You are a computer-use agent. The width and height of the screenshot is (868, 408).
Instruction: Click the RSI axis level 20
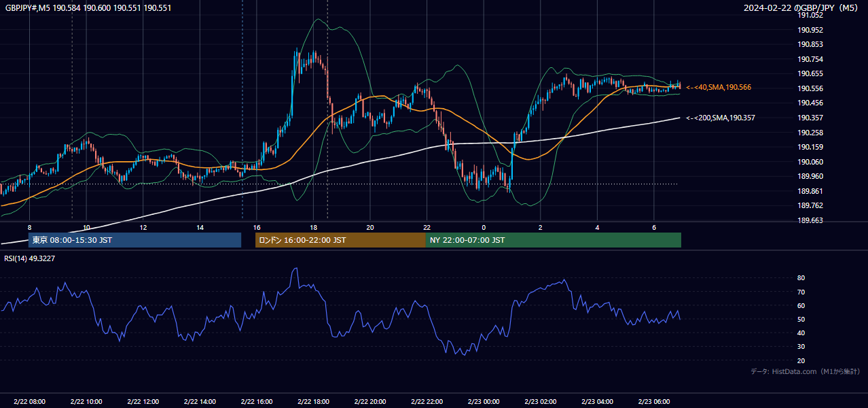point(801,360)
